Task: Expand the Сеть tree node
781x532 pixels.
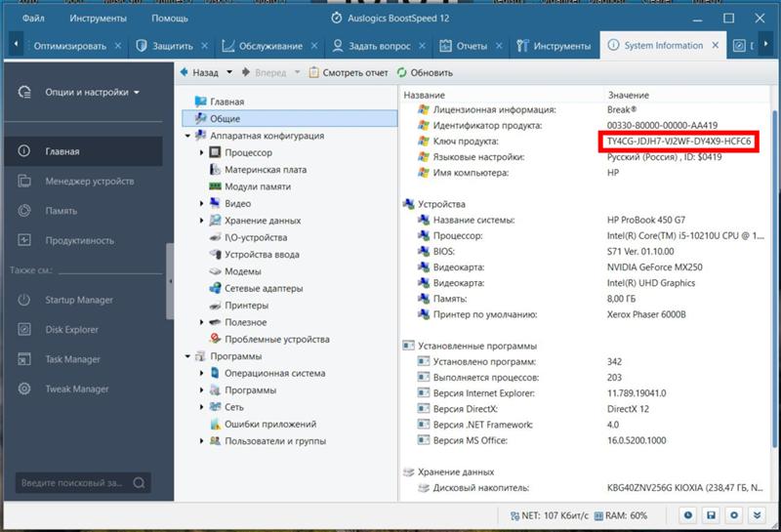Action: pyautogui.click(x=202, y=407)
